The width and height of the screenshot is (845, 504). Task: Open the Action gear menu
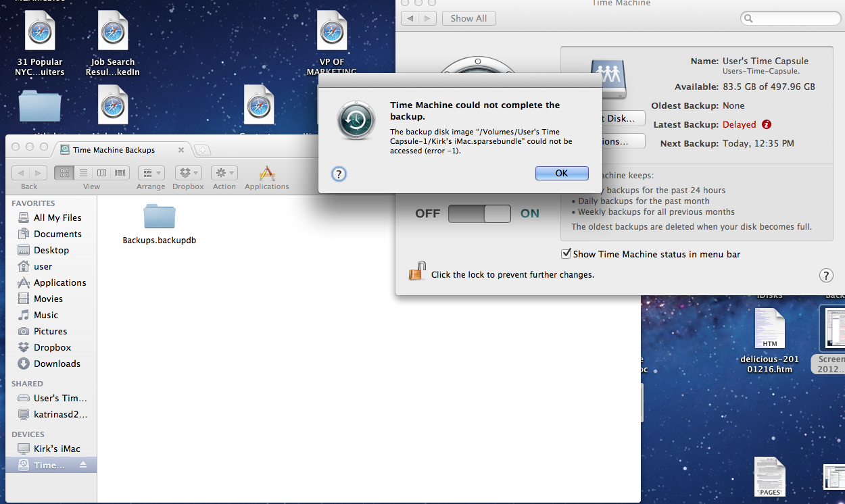coord(224,172)
